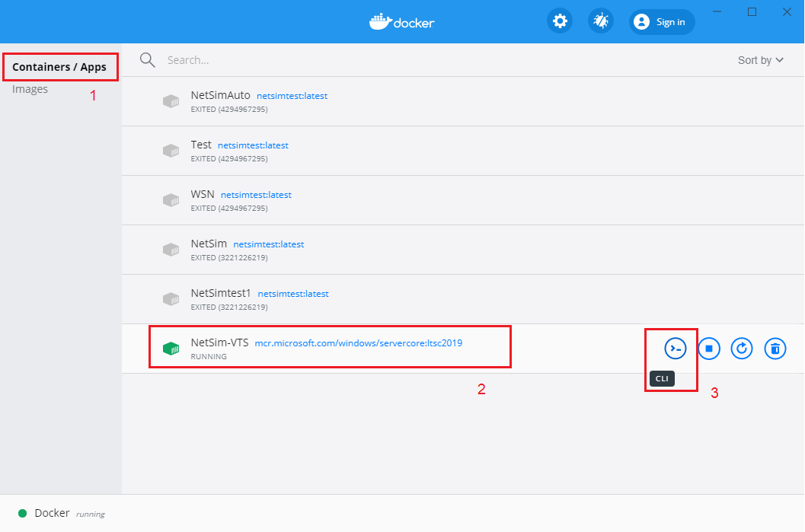The height and width of the screenshot is (532, 805).
Task: Restart the NetSim-VTS container
Action: tap(742, 349)
